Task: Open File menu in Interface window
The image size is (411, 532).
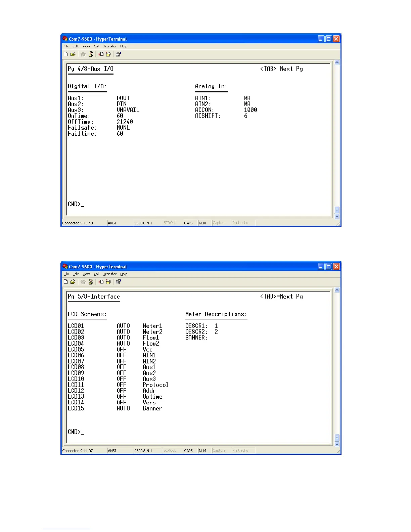Action: click(66, 274)
